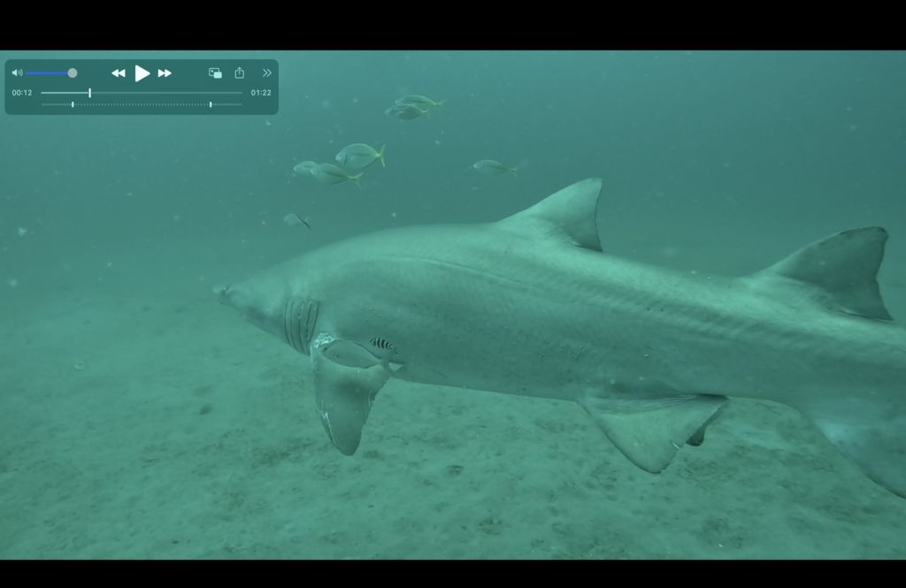The width and height of the screenshot is (906, 588).
Task: Open the share menu icon
Action: pyautogui.click(x=239, y=73)
